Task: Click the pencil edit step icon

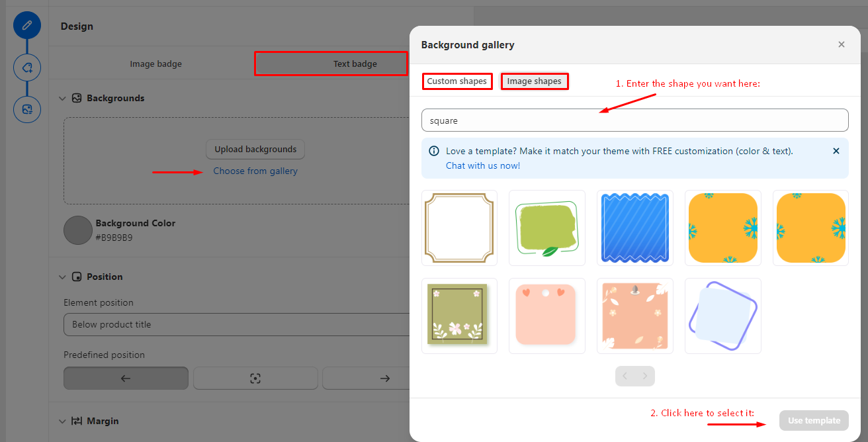Action: click(27, 25)
